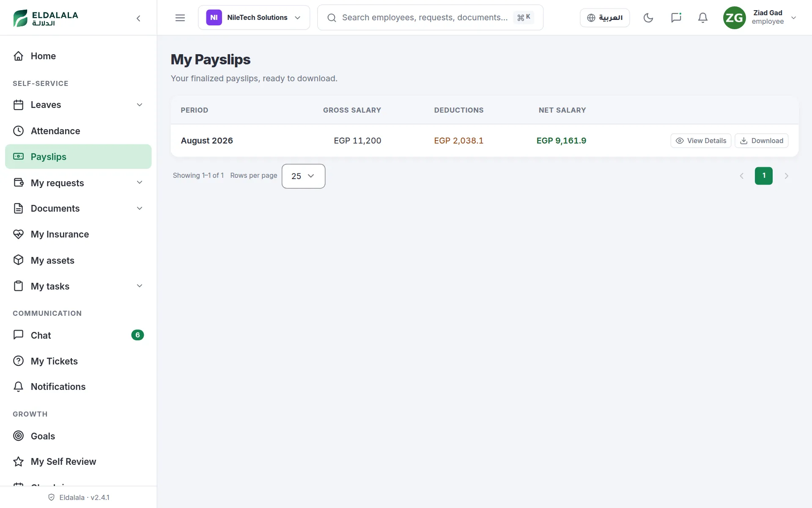Open the notifications bell in the header

703,18
